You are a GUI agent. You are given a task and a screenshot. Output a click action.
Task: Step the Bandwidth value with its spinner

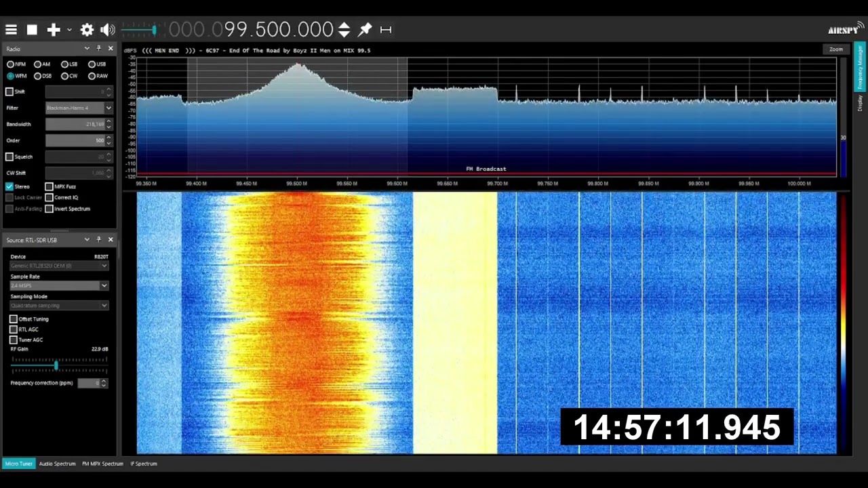click(108, 124)
